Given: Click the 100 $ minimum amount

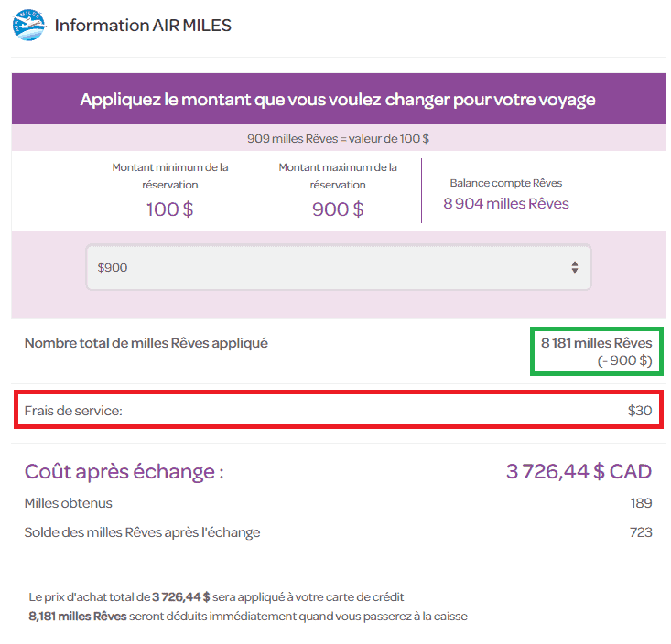Looking at the screenshot, I should [169, 209].
